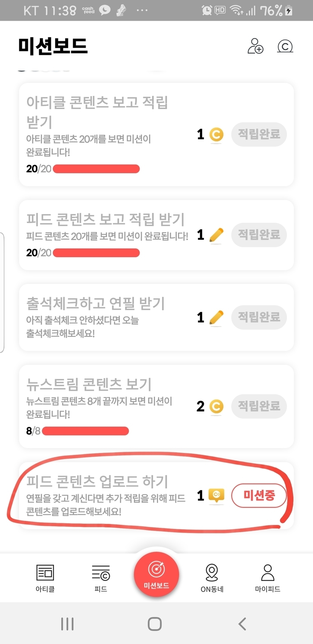Open the coin balance icon in header
The height and width of the screenshot is (644, 313).
[285, 46]
